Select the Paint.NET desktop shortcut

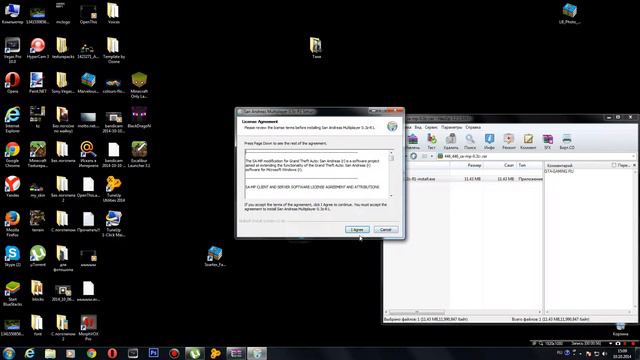tap(38, 83)
